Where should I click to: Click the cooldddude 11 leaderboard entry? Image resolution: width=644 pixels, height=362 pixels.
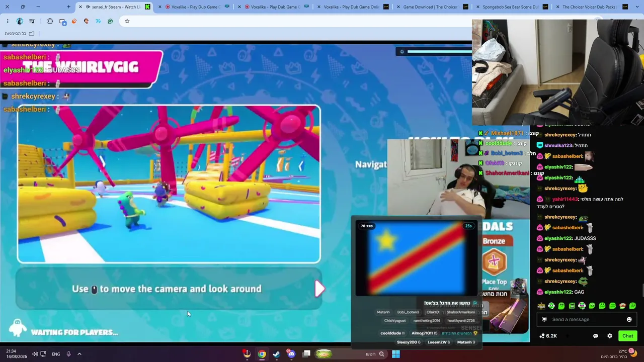[392, 333]
